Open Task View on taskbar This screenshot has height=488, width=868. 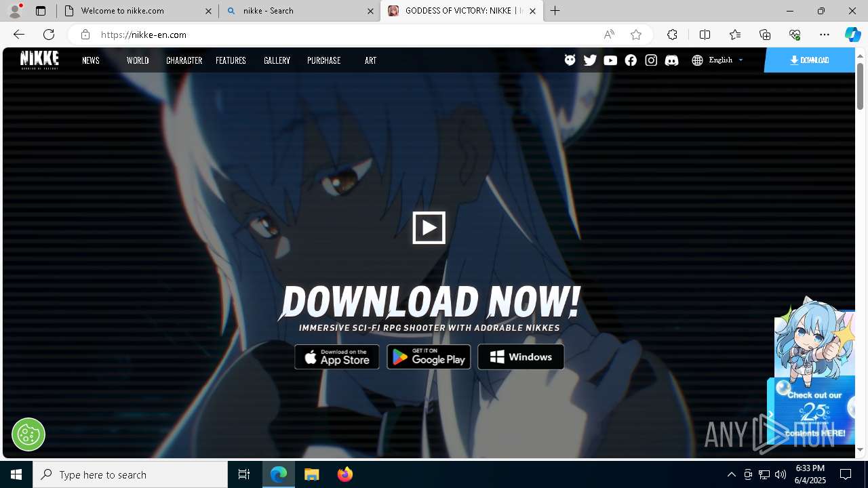244,474
